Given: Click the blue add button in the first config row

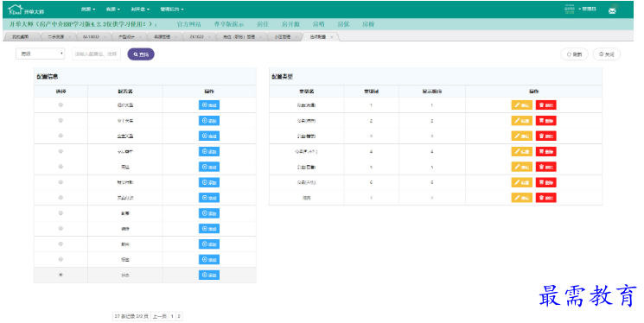Looking at the screenshot, I should pyautogui.click(x=209, y=105).
